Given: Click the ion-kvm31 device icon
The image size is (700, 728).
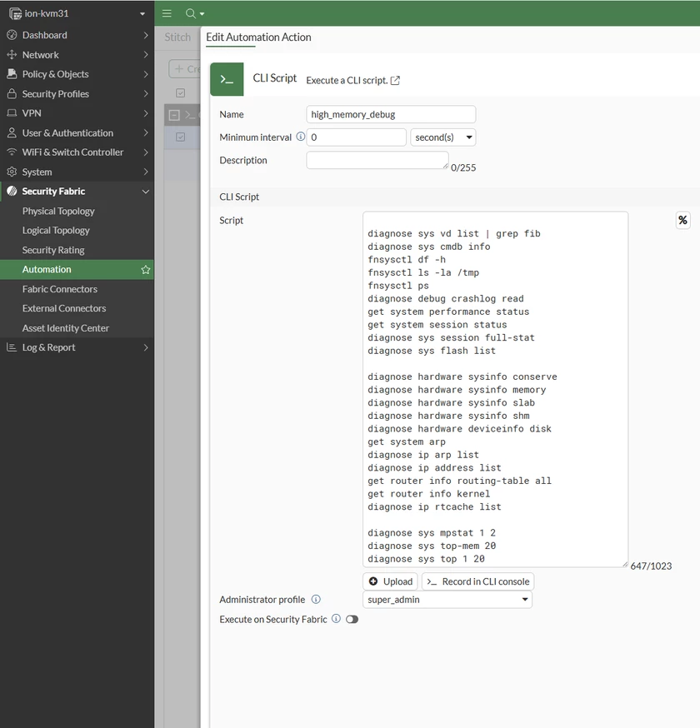Looking at the screenshot, I should pyautogui.click(x=15, y=14).
